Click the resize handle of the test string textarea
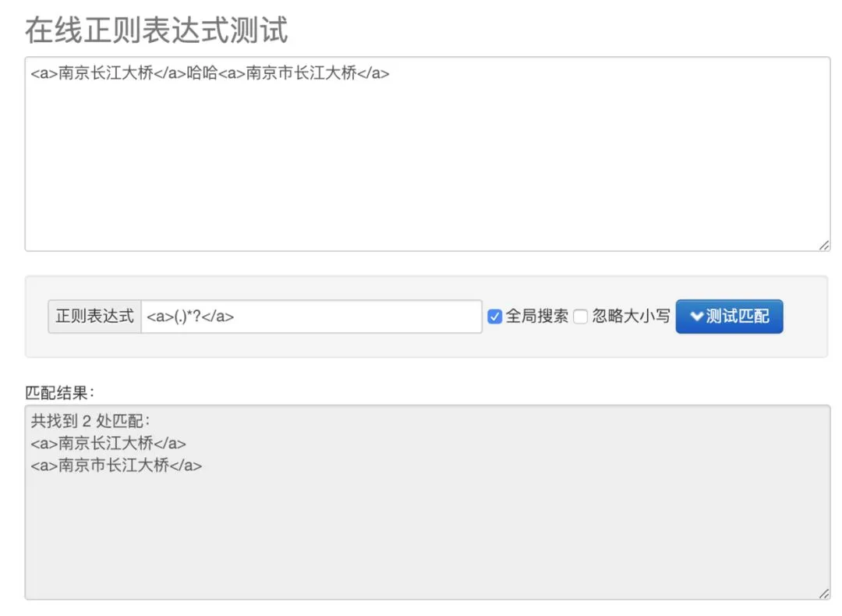The height and width of the screenshot is (616, 842). tap(825, 246)
